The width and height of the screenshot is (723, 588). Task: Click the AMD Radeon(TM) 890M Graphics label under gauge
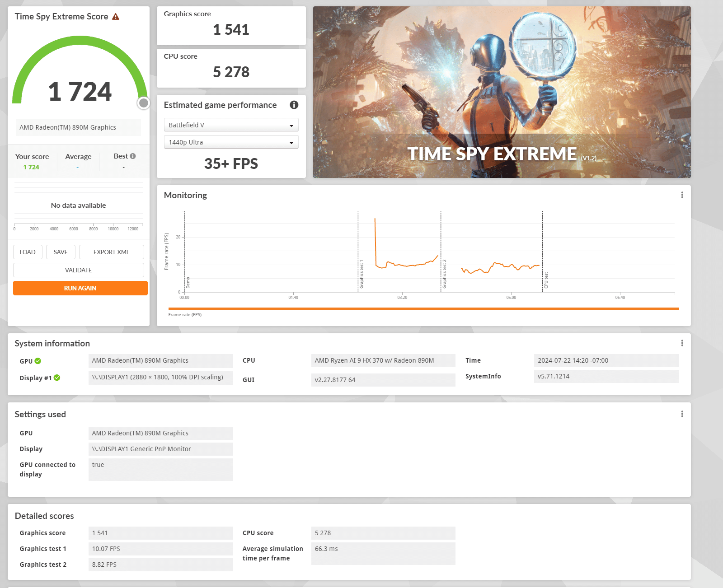[x=79, y=127]
